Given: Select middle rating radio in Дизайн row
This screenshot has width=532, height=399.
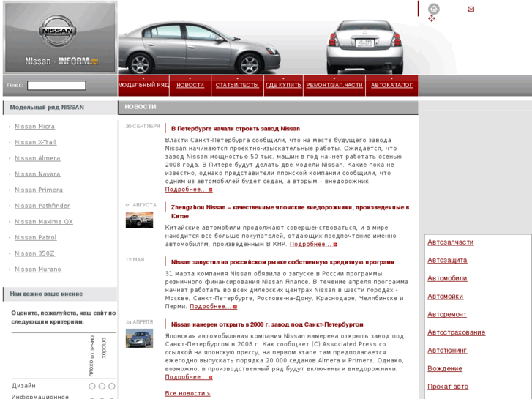Looking at the screenshot, I should click(102, 387).
